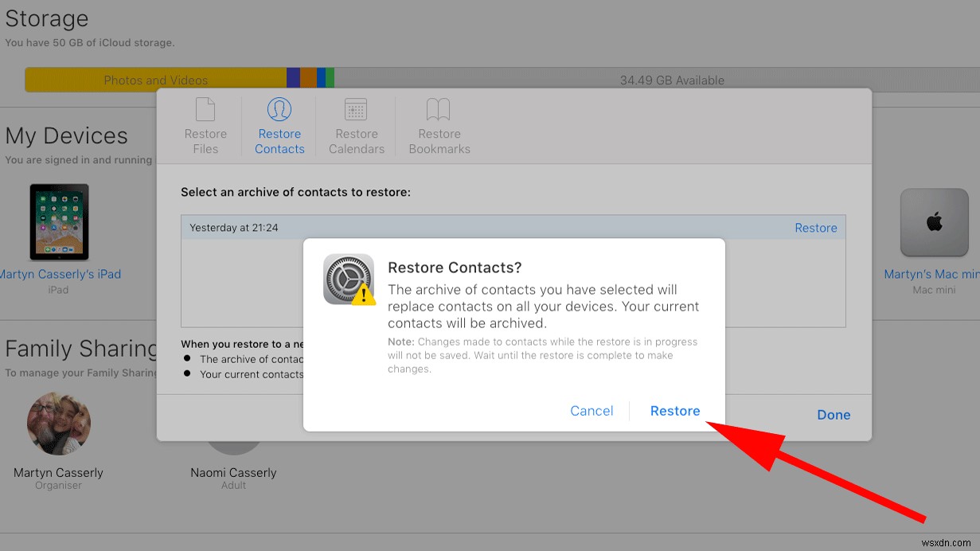Select the Restore Calendars icon

[x=356, y=110]
